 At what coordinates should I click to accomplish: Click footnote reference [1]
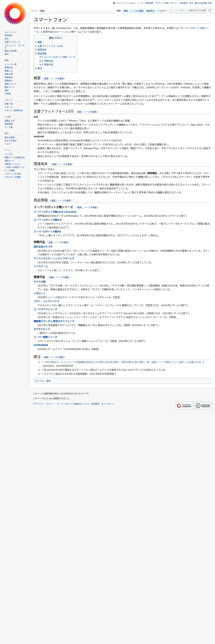(158, 95)
